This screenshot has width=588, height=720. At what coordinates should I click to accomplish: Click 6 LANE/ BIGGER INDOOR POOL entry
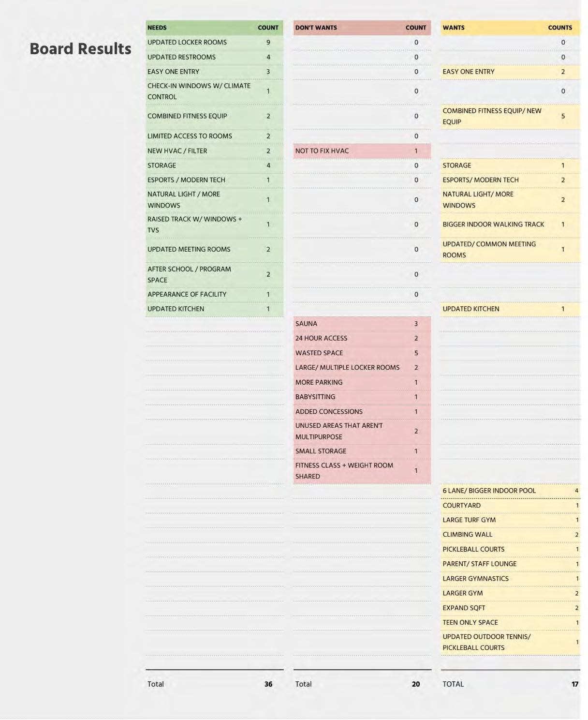tap(489, 491)
